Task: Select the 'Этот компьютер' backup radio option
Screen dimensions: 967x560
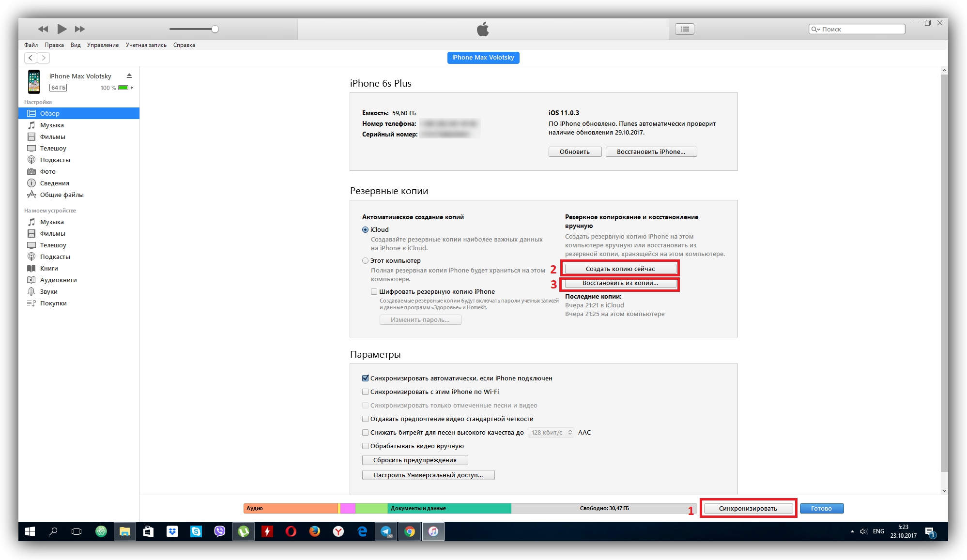Action: pos(366,260)
